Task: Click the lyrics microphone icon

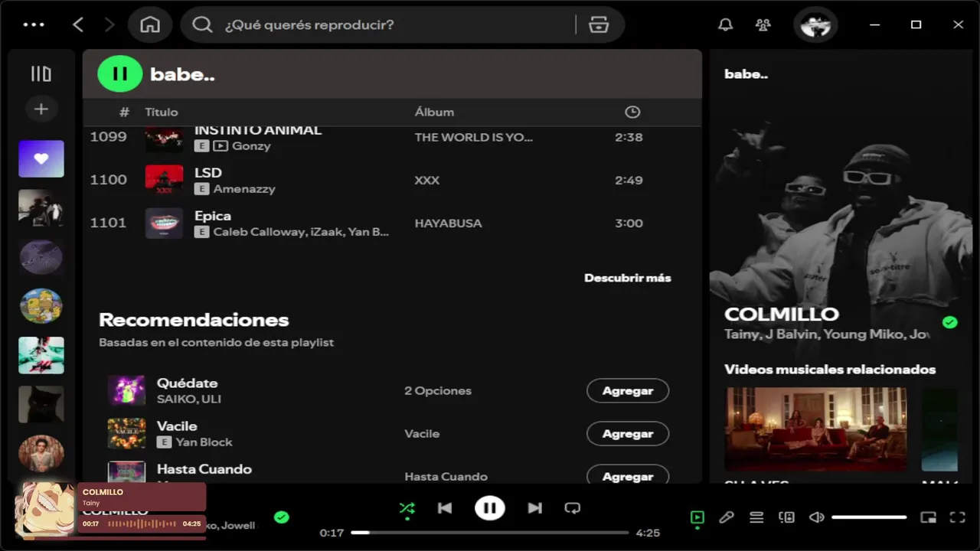Action: (727, 517)
